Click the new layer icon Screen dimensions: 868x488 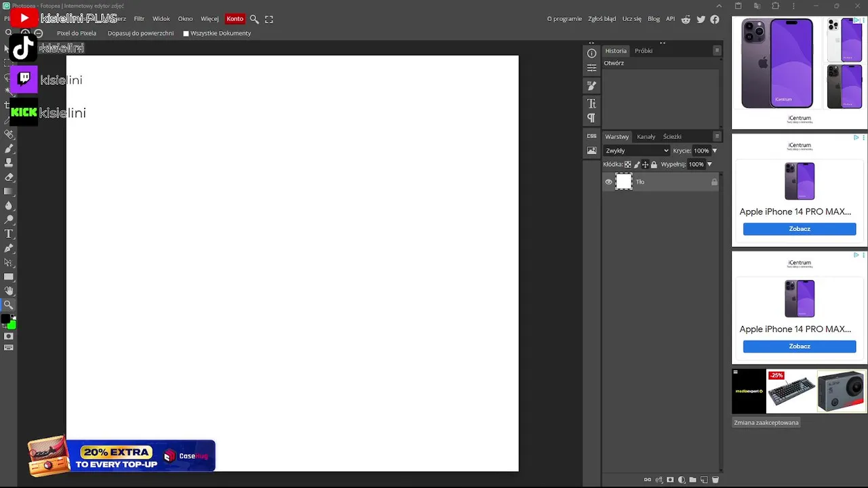pyautogui.click(x=704, y=480)
